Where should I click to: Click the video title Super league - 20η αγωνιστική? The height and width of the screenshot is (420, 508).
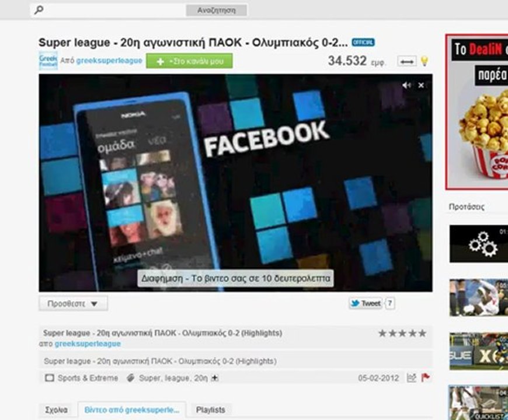193,43
